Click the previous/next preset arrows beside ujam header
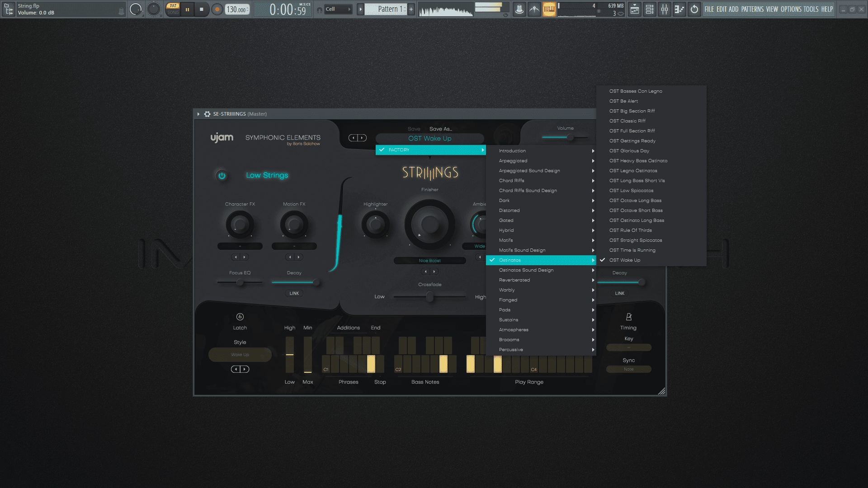The image size is (868, 488). (358, 138)
